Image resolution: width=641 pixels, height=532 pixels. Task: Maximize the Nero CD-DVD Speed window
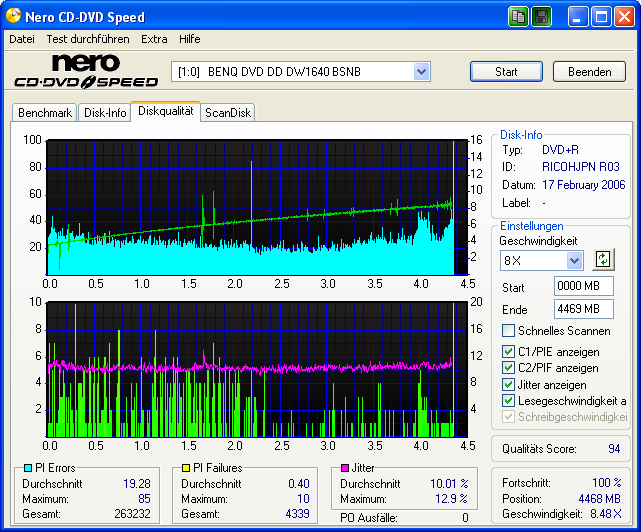(601, 17)
